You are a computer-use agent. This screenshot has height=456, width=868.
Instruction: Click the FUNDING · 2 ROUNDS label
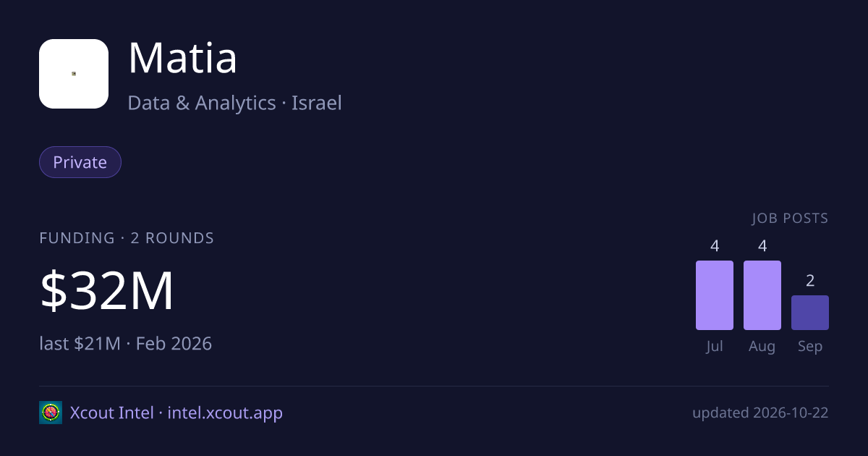pos(127,238)
